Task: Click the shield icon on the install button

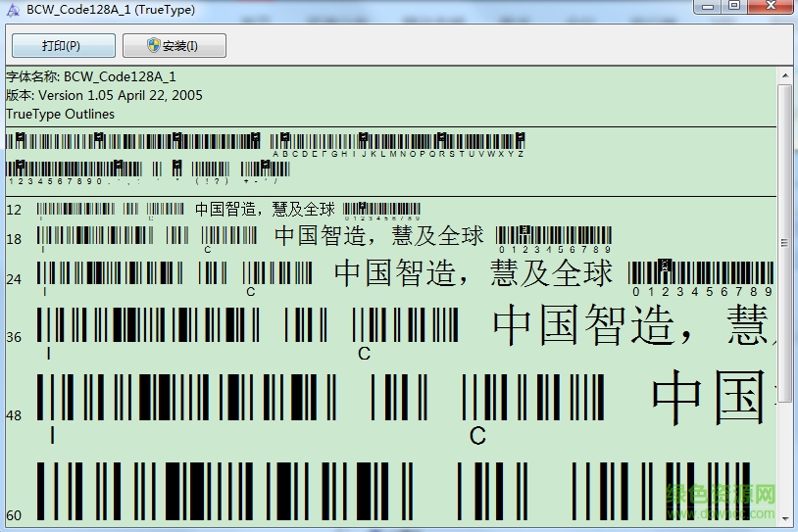Action: click(154, 45)
